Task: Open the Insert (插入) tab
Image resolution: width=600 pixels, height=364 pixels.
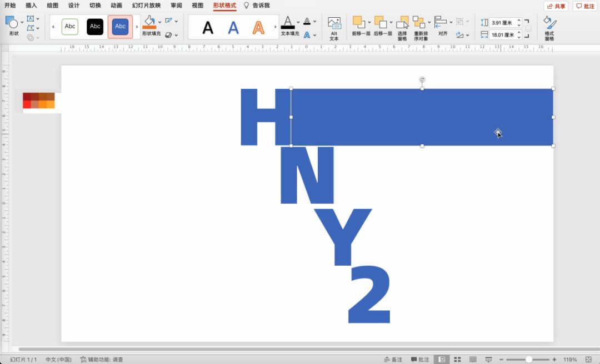Action: pos(31,6)
